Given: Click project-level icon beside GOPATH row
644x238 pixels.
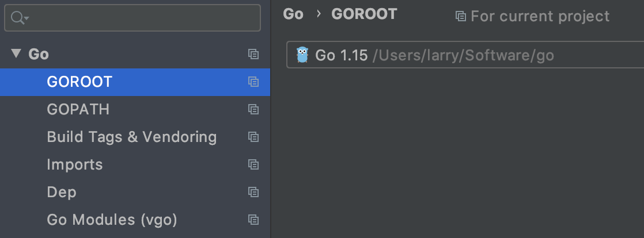Looking at the screenshot, I should tap(253, 109).
